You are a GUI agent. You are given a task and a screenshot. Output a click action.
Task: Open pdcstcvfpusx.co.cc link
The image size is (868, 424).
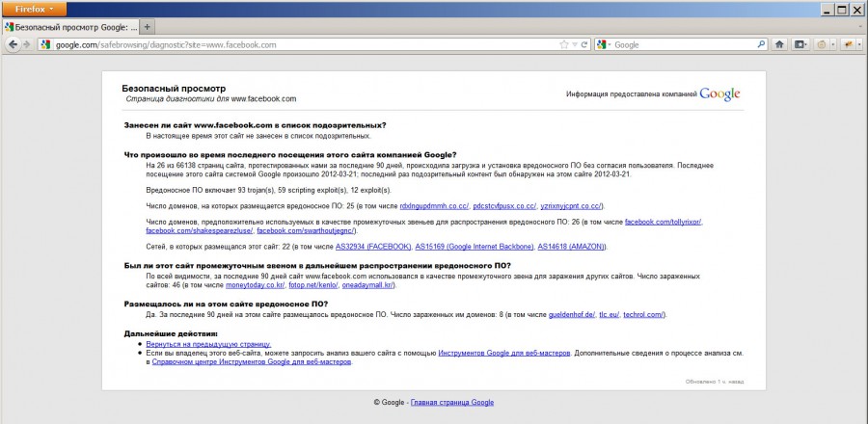504,206
